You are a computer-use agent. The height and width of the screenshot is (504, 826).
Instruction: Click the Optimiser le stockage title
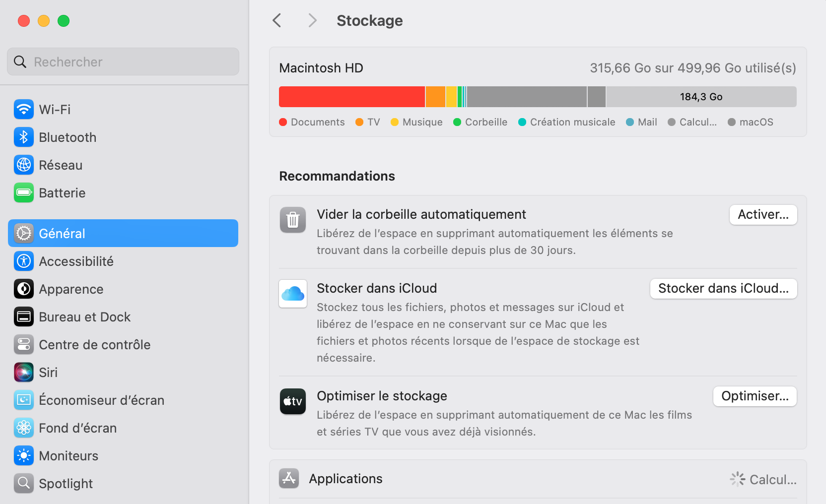(382, 396)
